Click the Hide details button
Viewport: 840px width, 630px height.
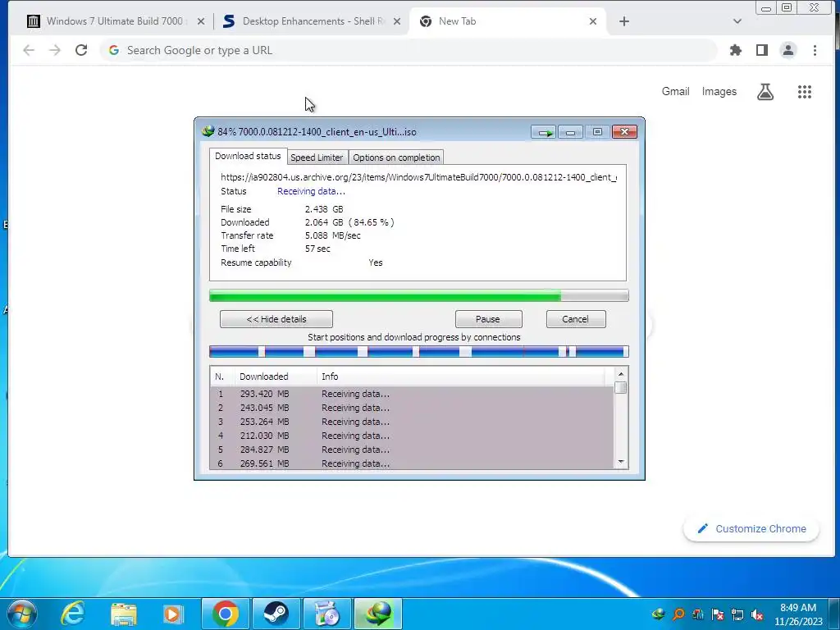pos(276,319)
